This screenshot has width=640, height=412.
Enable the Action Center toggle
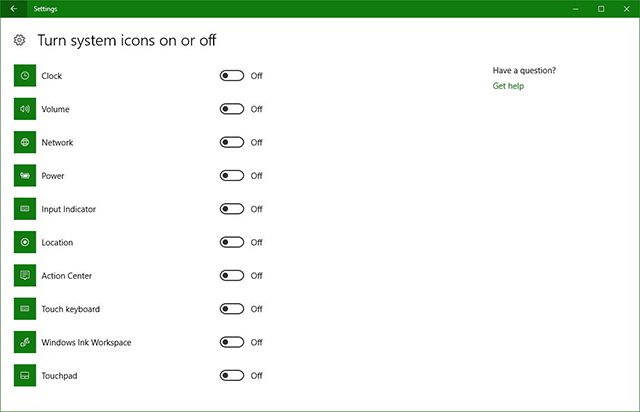tap(232, 276)
